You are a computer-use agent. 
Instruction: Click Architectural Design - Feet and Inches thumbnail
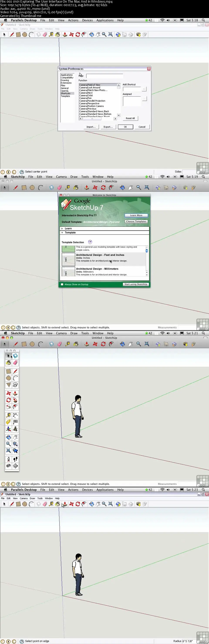[68, 259]
